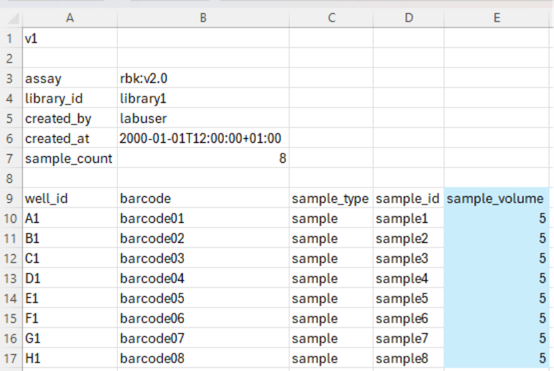Click the well_id header cell
Viewport: 554px width, 371px height.
coord(70,198)
